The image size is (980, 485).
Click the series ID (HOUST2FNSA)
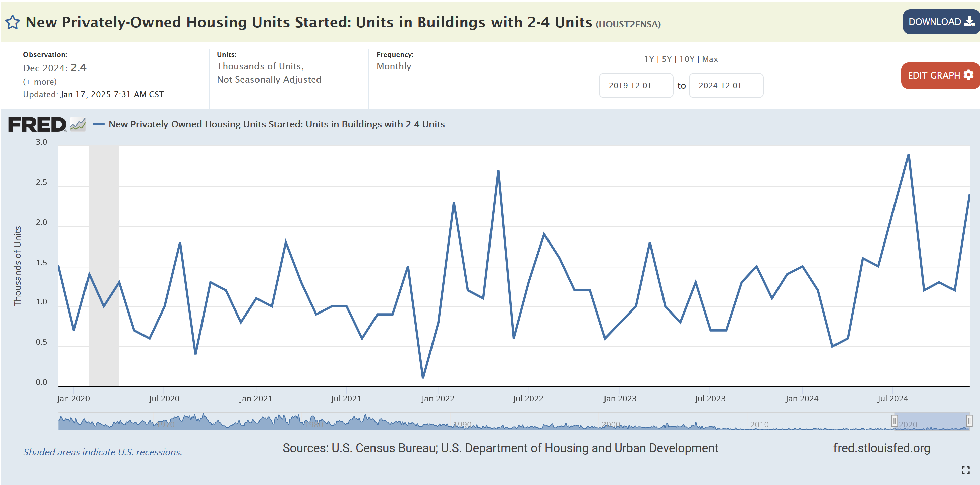pos(628,24)
